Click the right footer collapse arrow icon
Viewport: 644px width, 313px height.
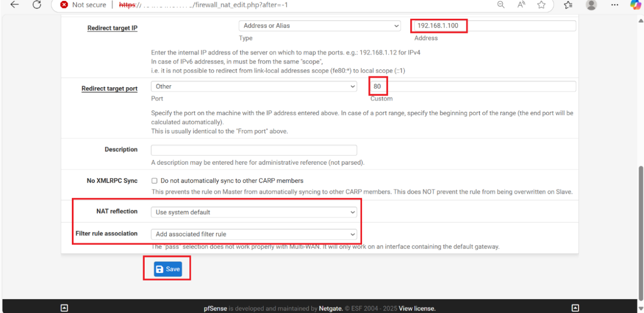[x=575, y=308]
